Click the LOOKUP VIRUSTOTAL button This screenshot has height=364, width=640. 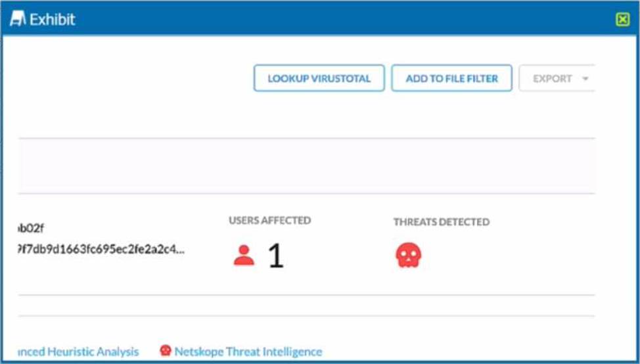[319, 78]
